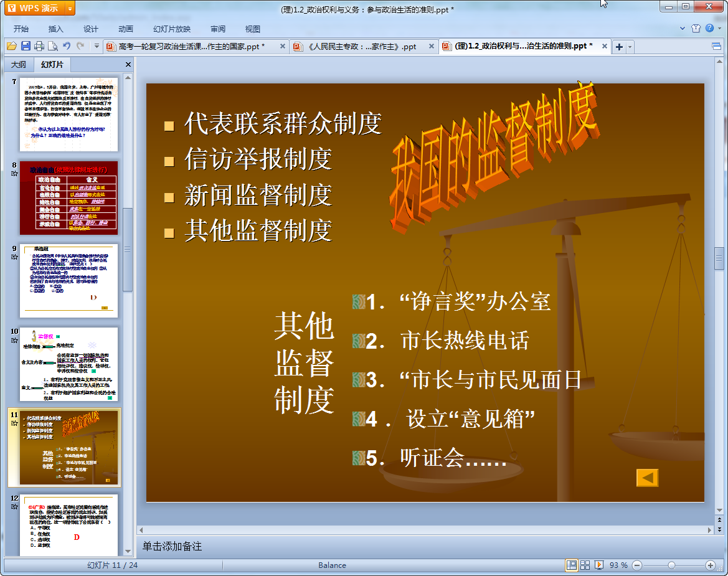The width and height of the screenshot is (728, 576).
Task: Close the slide thumbnail side pane
Action: [128, 65]
